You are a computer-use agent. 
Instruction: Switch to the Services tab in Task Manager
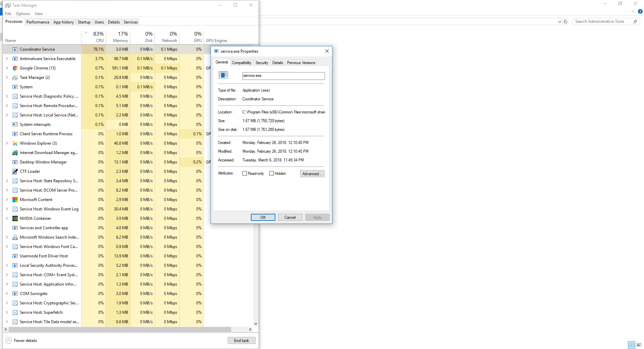coord(131,22)
